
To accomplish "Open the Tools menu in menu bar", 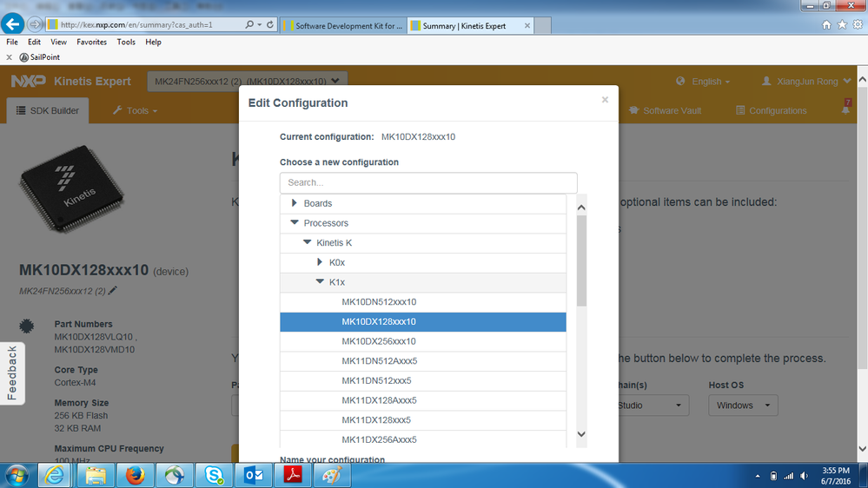I will click(x=126, y=42).
